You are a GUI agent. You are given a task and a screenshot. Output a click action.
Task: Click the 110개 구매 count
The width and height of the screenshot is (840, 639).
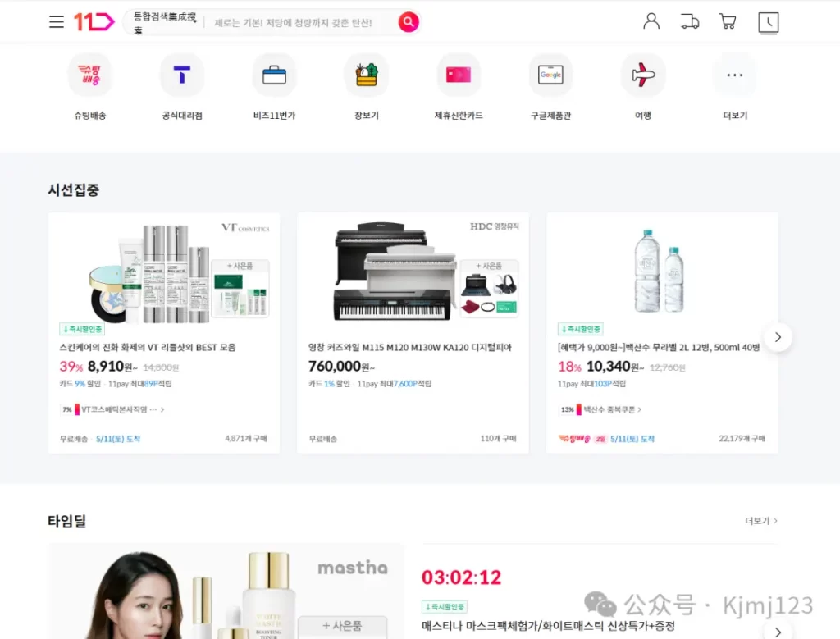tap(498, 438)
